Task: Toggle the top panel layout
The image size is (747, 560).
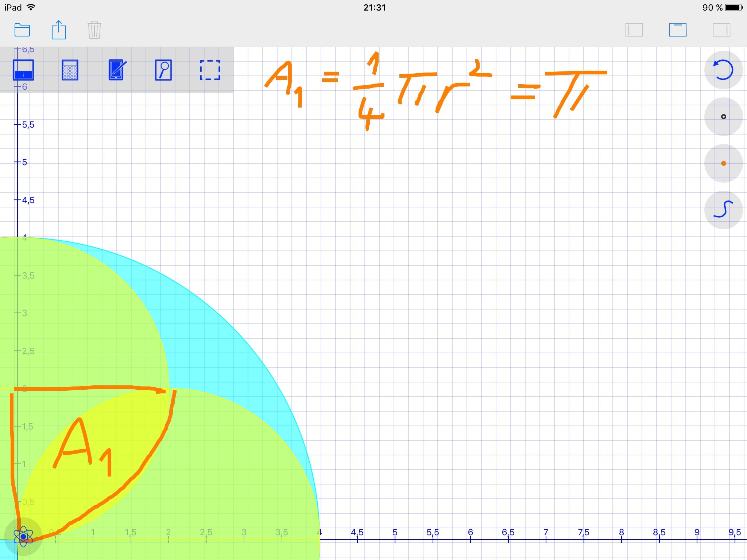Action: pos(678,30)
